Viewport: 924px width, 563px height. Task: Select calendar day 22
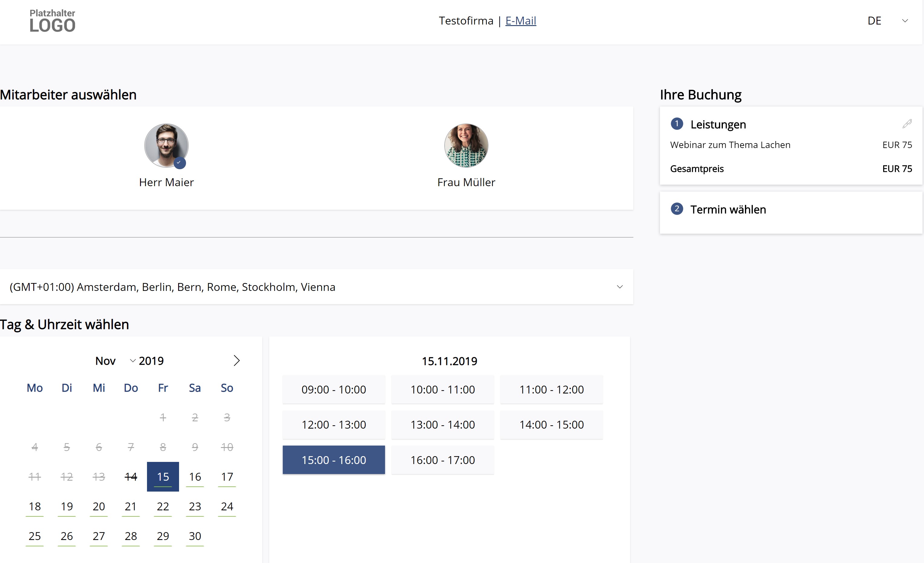point(163,506)
